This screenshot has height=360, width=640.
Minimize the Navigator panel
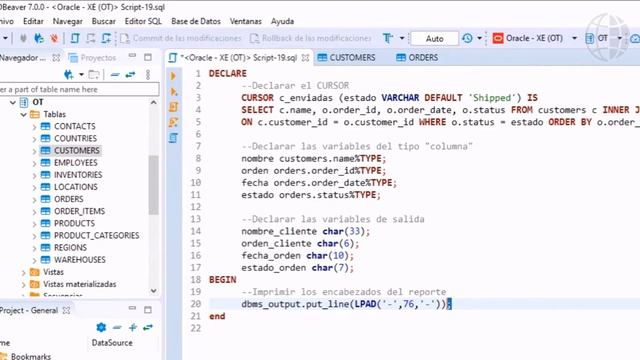click(132, 56)
